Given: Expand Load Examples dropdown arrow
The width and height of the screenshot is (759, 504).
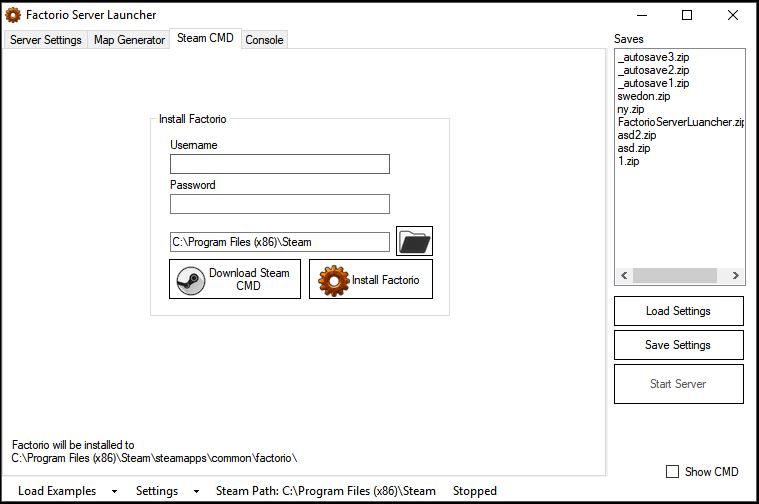Looking at the screenshot, I should point(114,491).
